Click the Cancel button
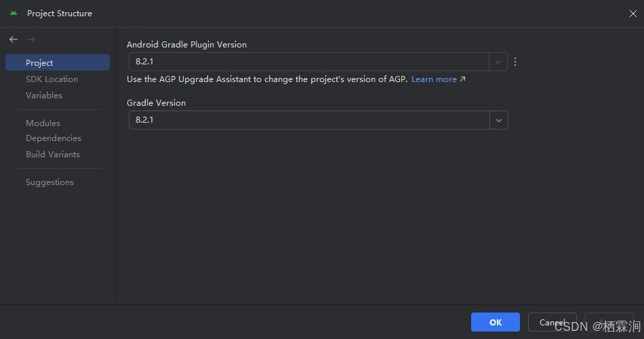This screenshot has width=644, height=339. click(x=552, y=322)
